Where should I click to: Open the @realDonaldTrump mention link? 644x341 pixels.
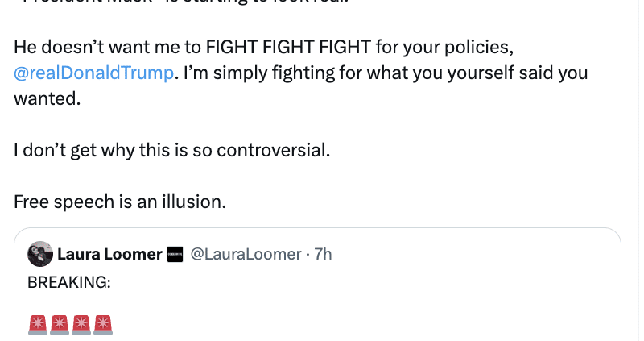pyautogui.click(x=93, y=73)
